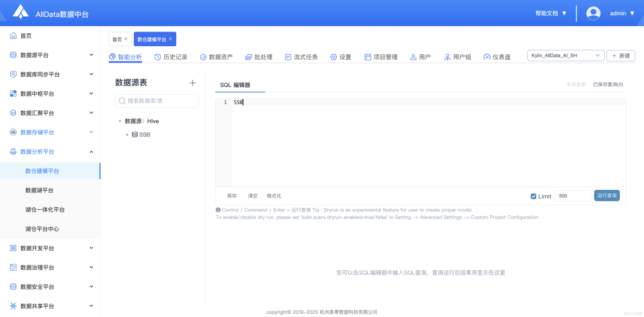Open 项目管理 via its icon
The width and height of the screenshot is (644, 317).
tap(367, 56)
